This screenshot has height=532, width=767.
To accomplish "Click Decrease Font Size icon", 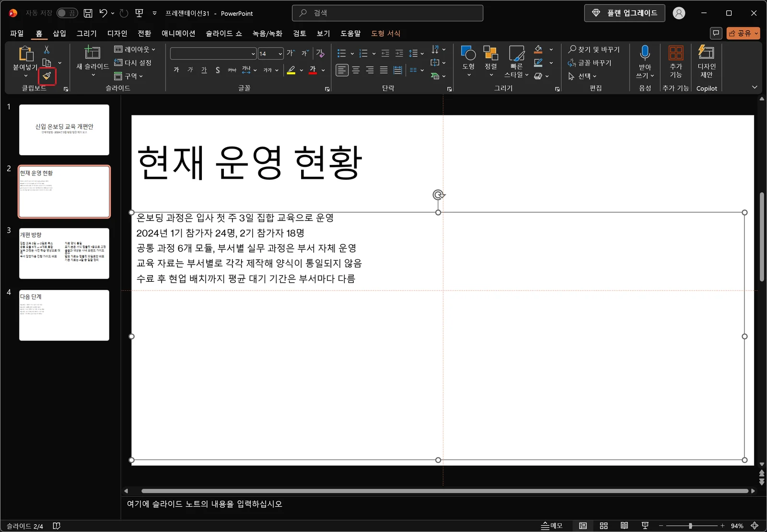I will point(305,53).
